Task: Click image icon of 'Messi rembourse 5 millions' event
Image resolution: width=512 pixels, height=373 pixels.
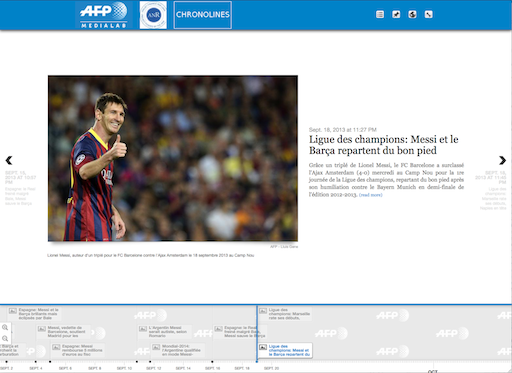Action: click(x=56, y=347)
